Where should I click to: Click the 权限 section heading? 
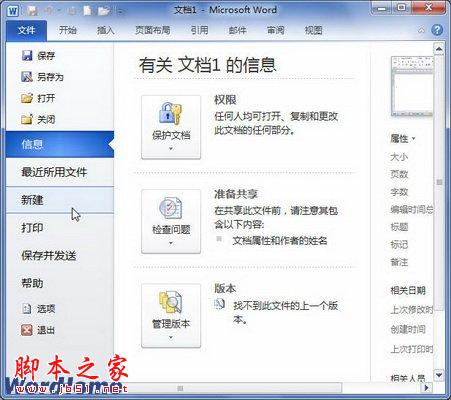[x=225, y=100]
